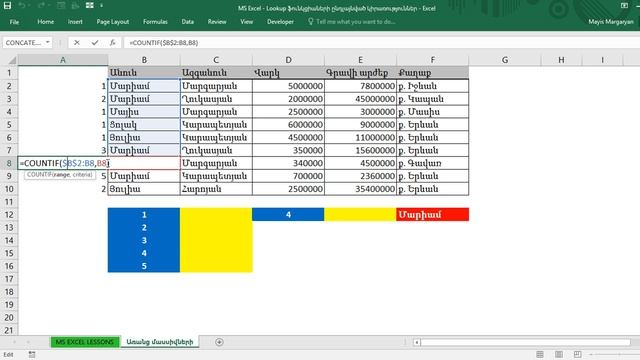Viewport: 640px width, 360px height.
Task: Click blue cell containing 4 in column D
Action: tap(288, 215)
